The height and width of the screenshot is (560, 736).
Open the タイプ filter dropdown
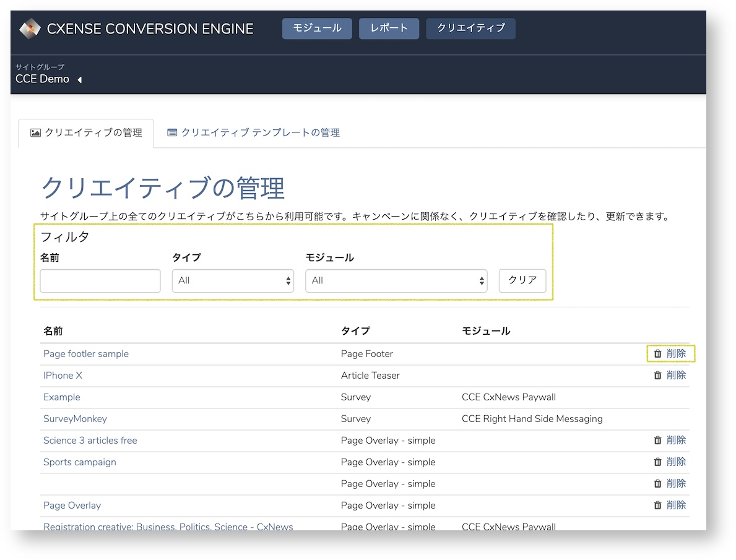click(233, 281)
